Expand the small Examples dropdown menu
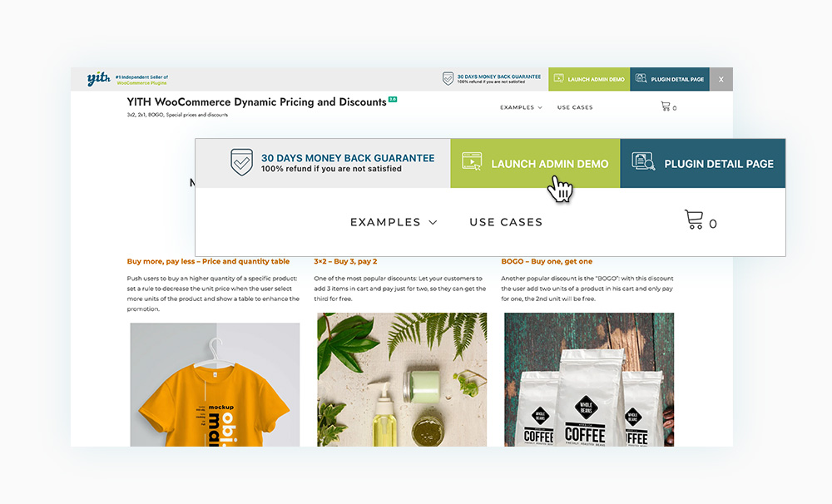Screen dimensions: 832x504 pyautogui.click(x=521, y=107)
